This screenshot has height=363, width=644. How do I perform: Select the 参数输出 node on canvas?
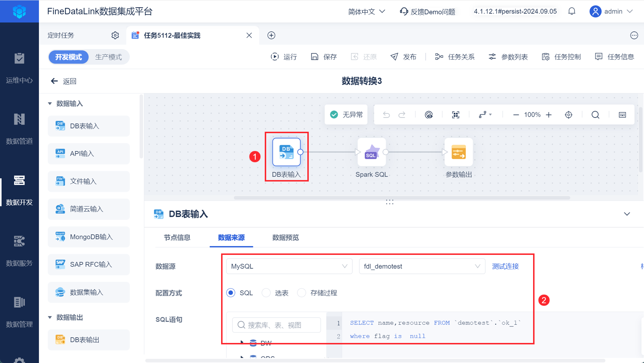click(459, 152)
